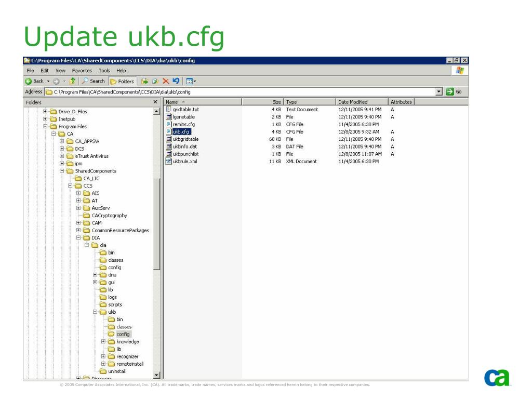Screen dimensions: 532x399
Task: Open the address bar dropdown arrow
Action: point(438,91)
